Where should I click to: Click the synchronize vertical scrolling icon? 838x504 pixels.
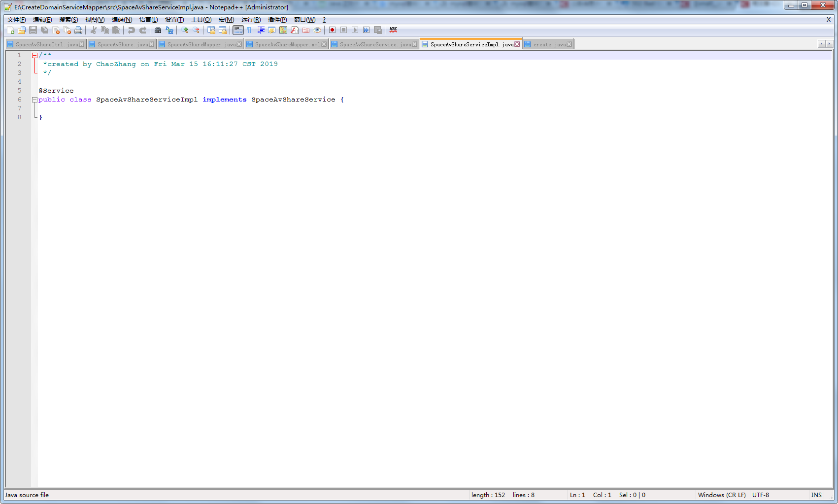tap(211, 30)
